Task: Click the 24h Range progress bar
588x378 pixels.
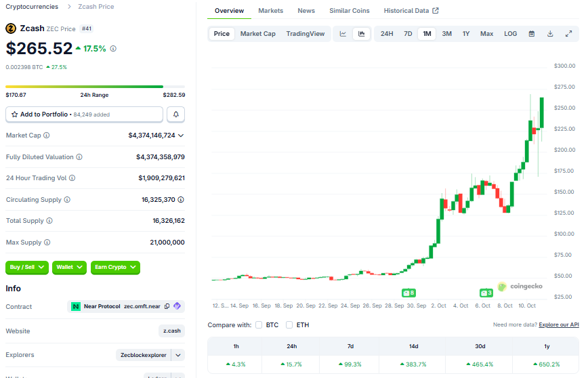Action: pyautogui.click(x=96, y=87)
